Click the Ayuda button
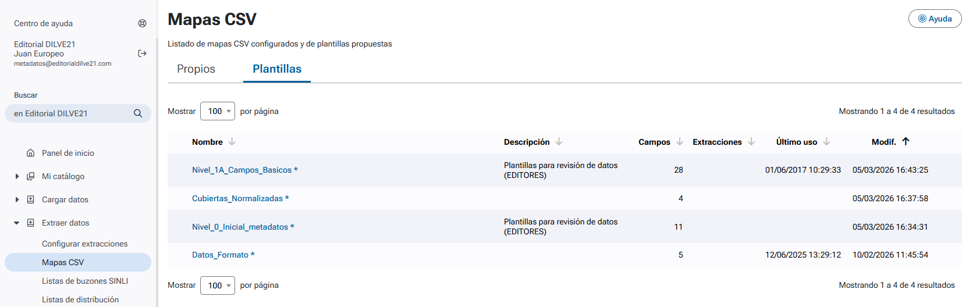Screen dimensions: 980x307 [x=935, y=19]
